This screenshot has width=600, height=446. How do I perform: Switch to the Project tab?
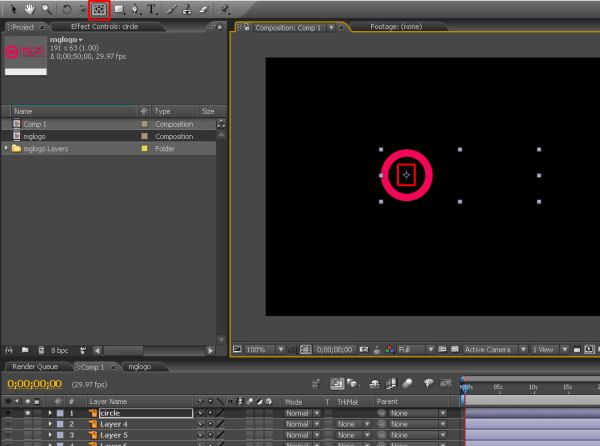pos(23,27)
